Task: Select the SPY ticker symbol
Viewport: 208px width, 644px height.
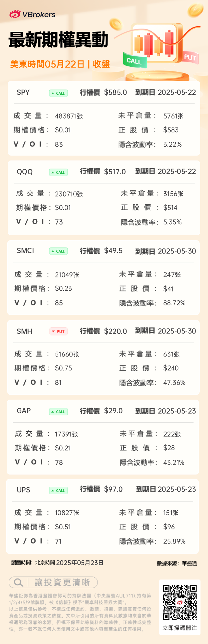Action: [23, 92]
